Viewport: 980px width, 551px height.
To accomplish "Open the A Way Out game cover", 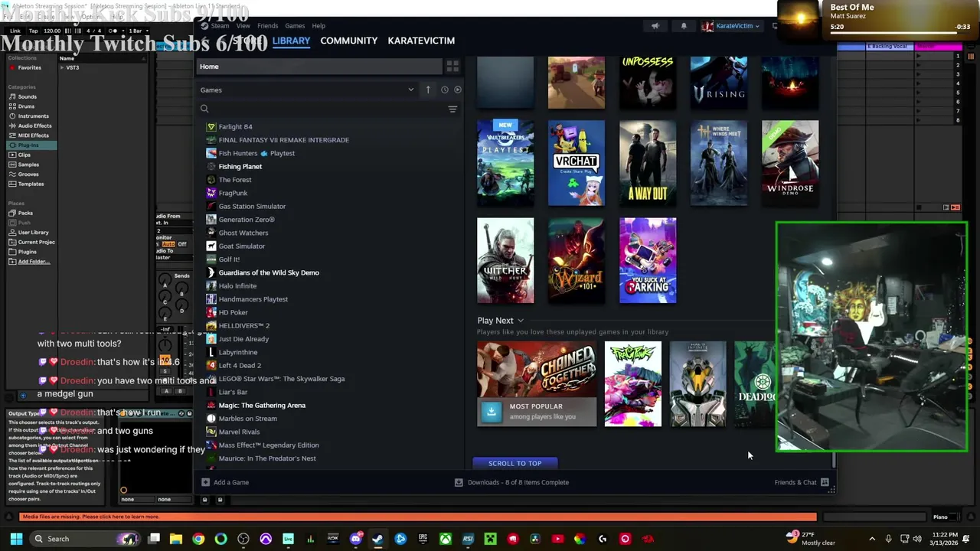I will (648, 163).
